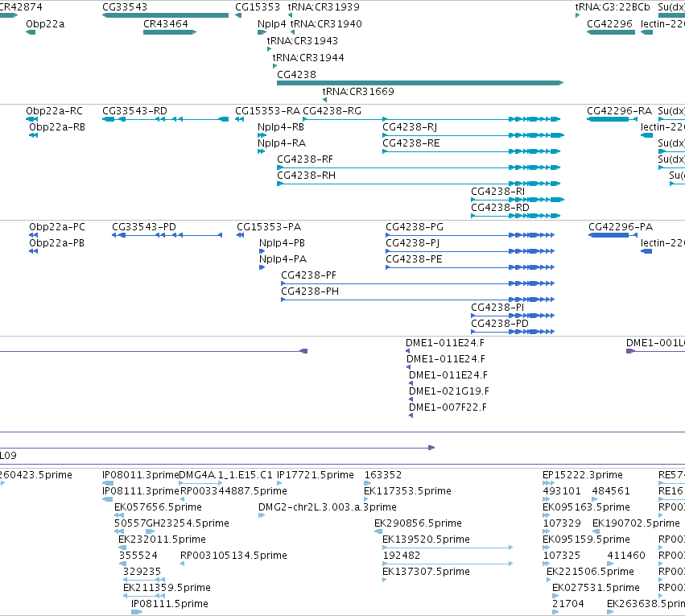685x616 pixels.
Task: Select the RP003105134.5prime EST label
Action: coord(233,556)
